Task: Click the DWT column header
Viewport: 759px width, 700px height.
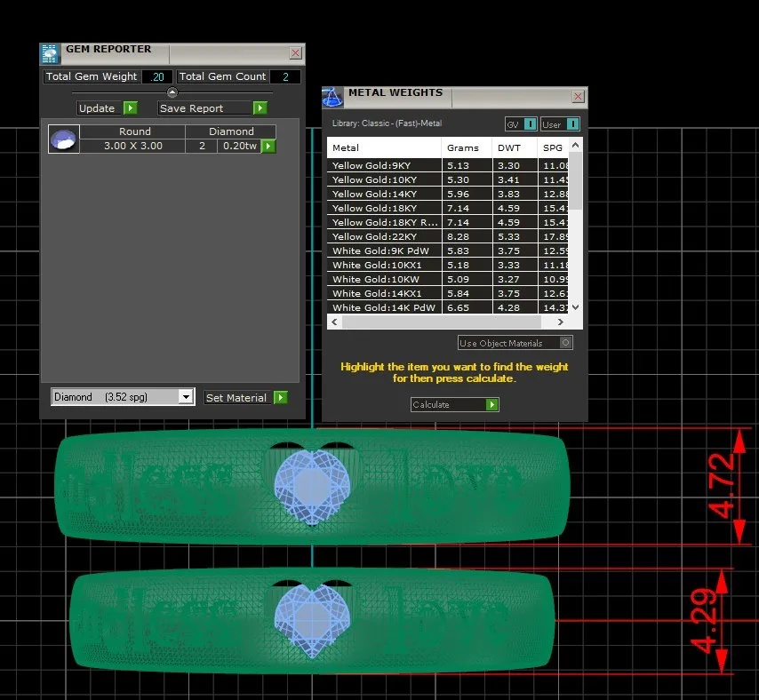Action: coord(515,147)
